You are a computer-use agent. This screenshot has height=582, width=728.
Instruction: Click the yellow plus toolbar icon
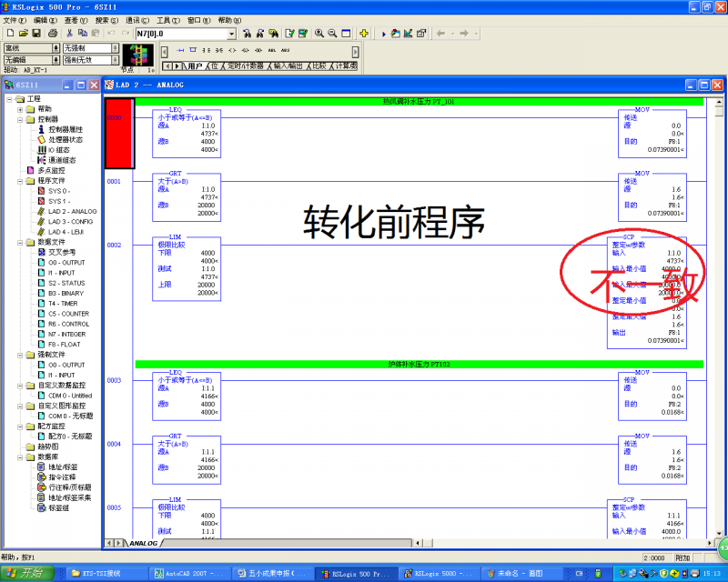coord(364,34)
